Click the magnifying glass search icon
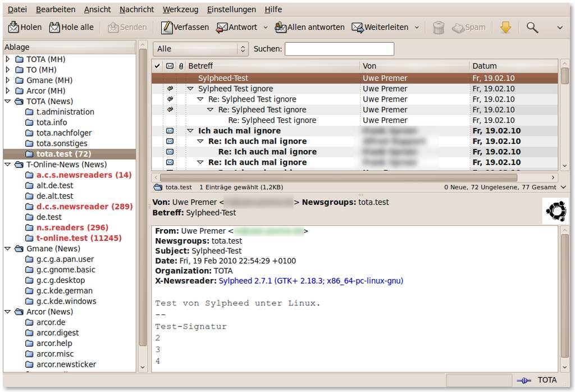Image resolution: width=575 pixels, height=392 pixels. tap(532, 27)
